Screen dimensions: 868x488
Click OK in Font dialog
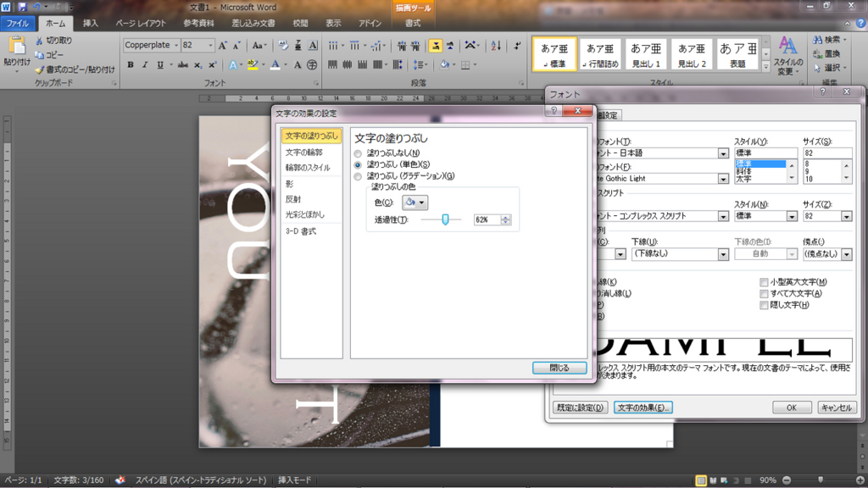pyautogui.click(x=792, y=408)
